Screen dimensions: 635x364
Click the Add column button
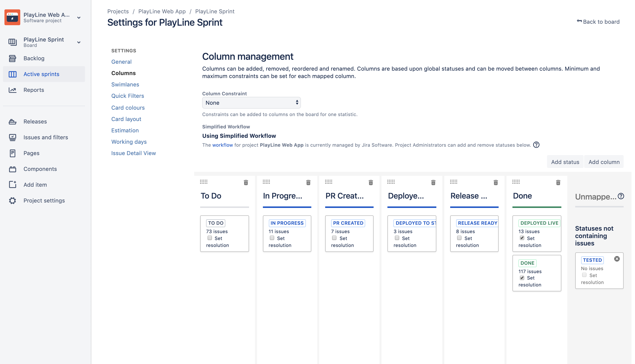pos(604,162)
